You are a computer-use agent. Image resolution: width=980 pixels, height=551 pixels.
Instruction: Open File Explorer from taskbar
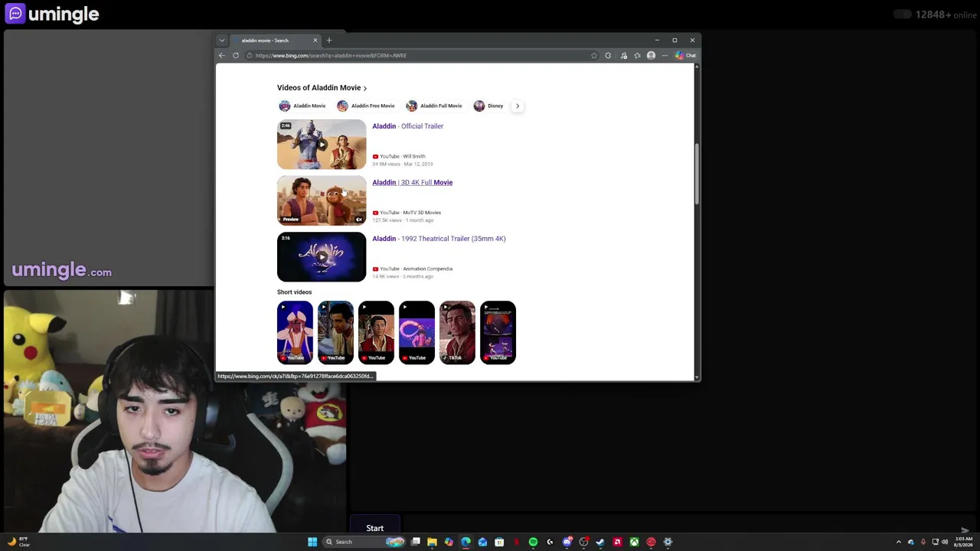coord(432,542)
